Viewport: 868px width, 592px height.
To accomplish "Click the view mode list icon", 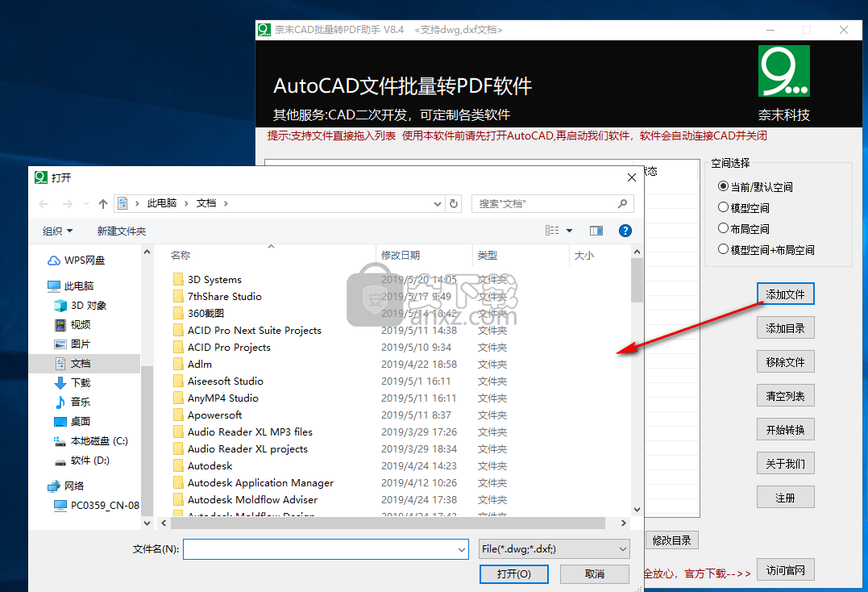I will coord(552,231).
